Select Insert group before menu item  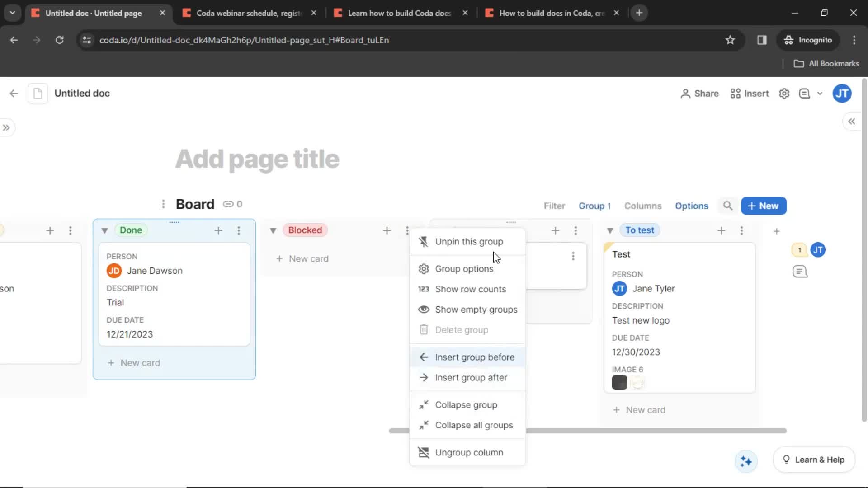click(475, 357)
